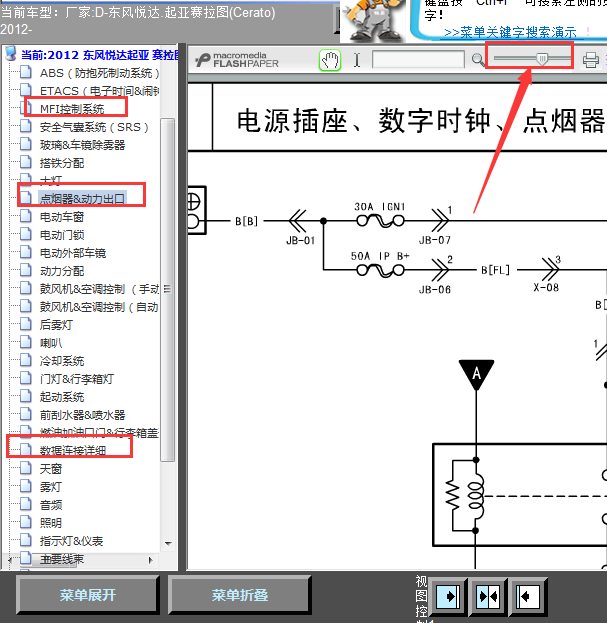The width and height of the screenshot is (607, 625).
Task: Click the printer icon in FlashPaper toolbar
Action: click(590, 60)
